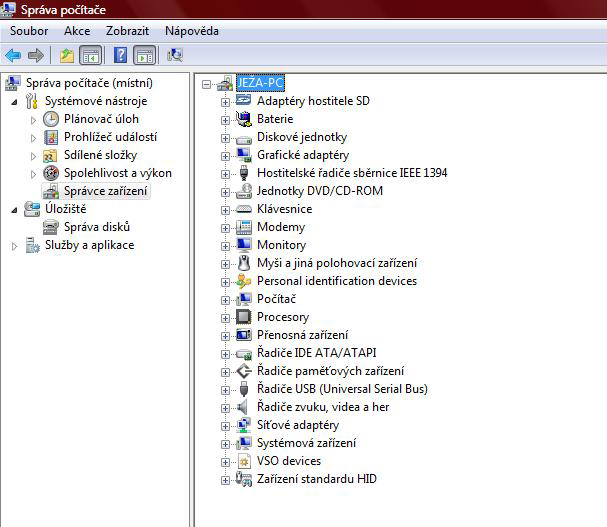
Task: Click the scan for hardware changes icon
Action: (175, 55)
